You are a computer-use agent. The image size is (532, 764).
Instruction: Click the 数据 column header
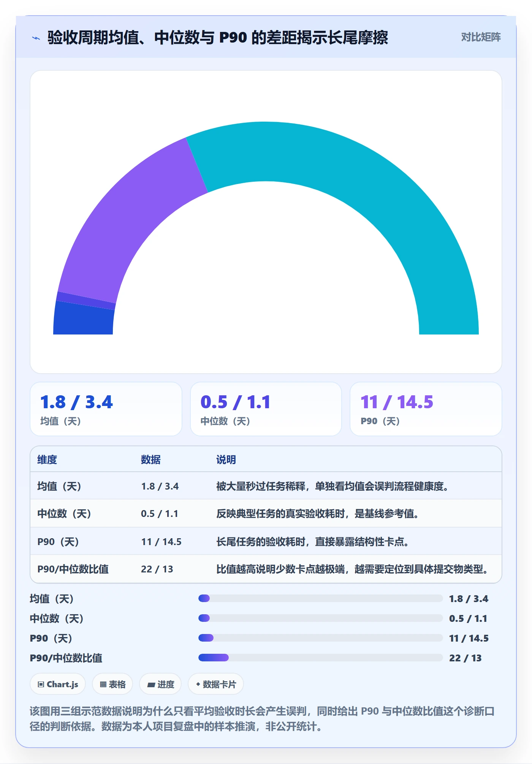point(150,460)
